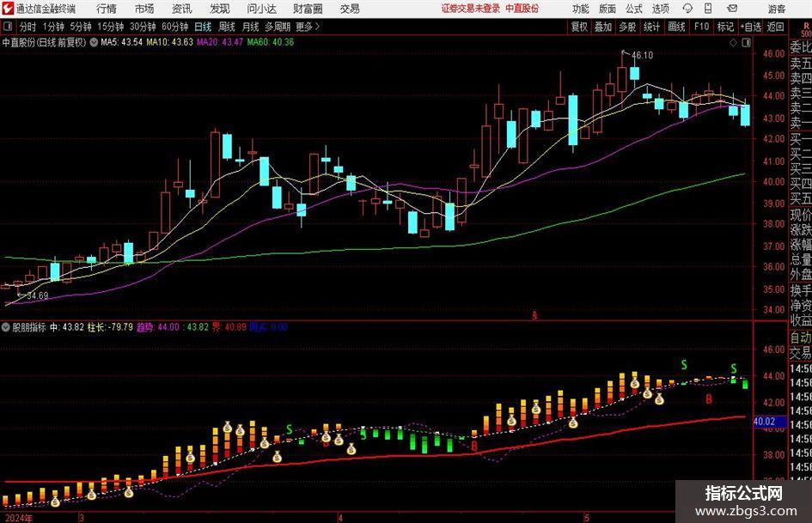Expand 更多 period options
This screenshot has height=523, width=812.
click(x=308, y=27)
